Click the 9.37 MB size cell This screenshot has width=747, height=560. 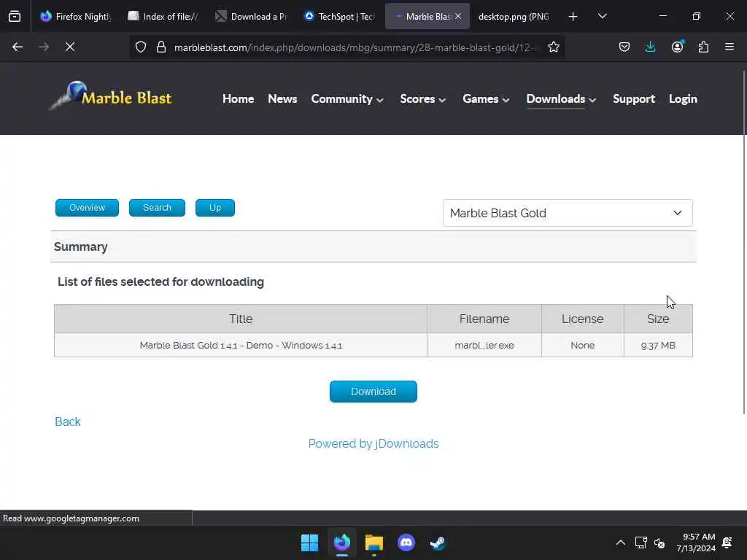(658, 345)
